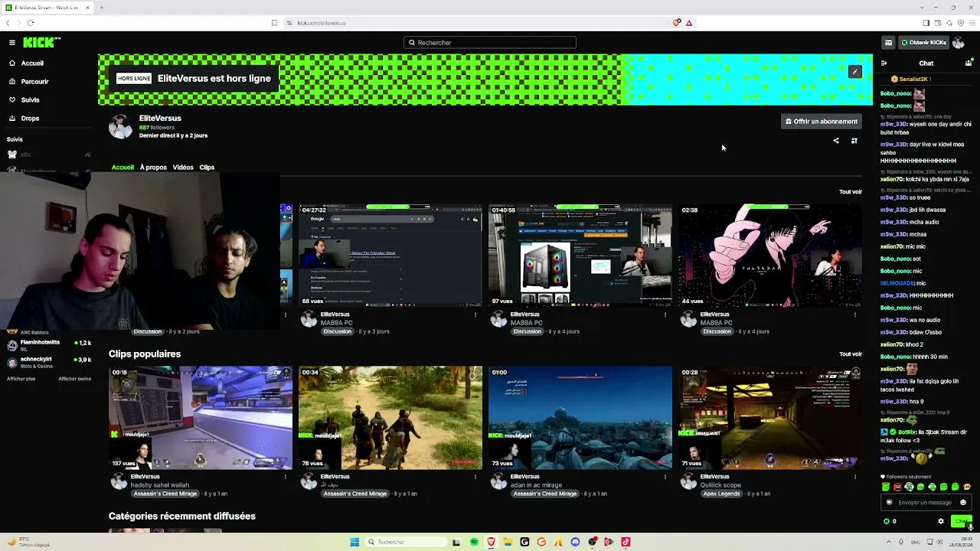
Task: Click Tout voir for Clips populaires
Action: 851,354
